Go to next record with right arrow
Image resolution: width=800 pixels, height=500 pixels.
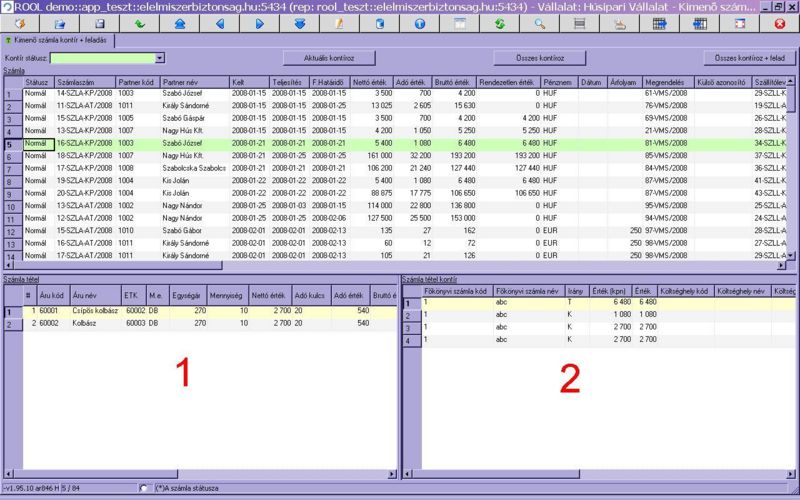[x=259, y=22]
